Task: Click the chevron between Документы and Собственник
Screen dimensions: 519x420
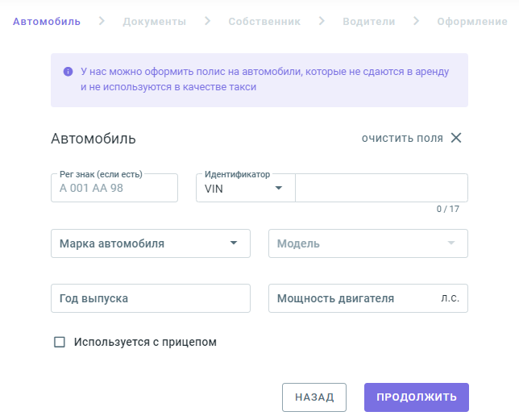Action: pos(207,21)
